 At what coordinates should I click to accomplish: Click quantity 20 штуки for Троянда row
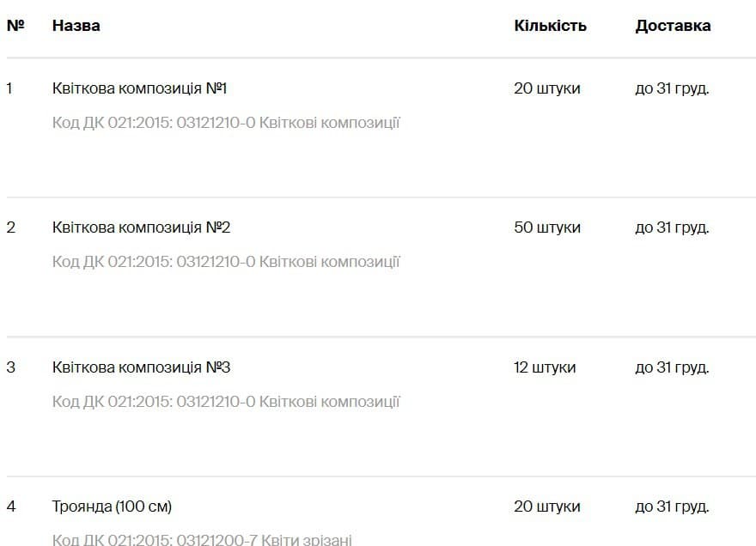(x=547, y=507)
